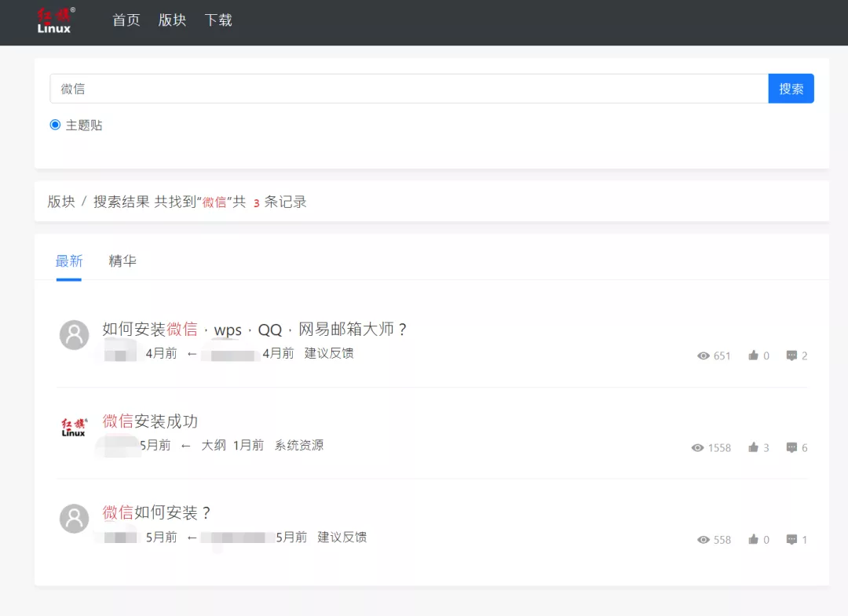Screen dimensions: 848x616
Task: Open the post 如何安装微信·wps·QQ·网易邮箱大师?
Action: (x=254, y=329)
